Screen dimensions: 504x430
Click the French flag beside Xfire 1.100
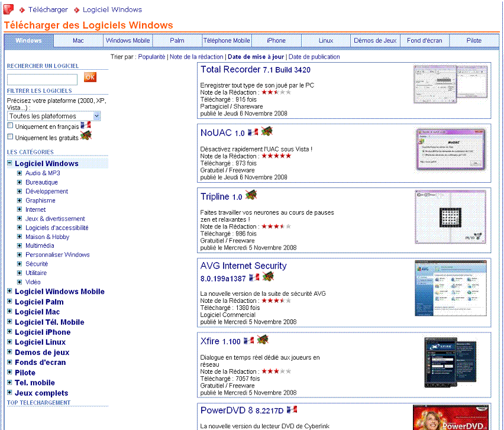249,340
